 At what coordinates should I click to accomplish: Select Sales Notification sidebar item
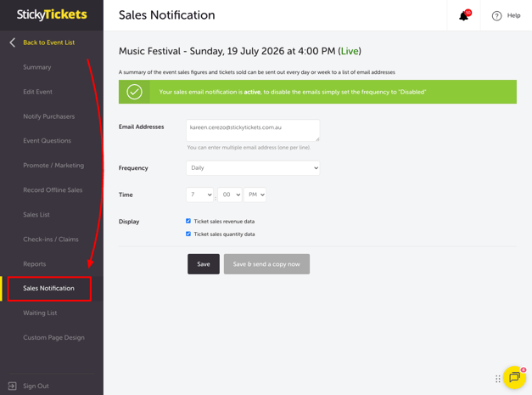48,288
